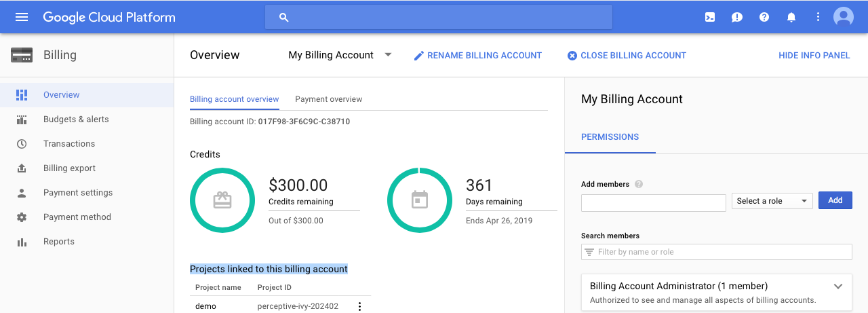
Task: Focus the top search bar
Action: pos(439,18)
